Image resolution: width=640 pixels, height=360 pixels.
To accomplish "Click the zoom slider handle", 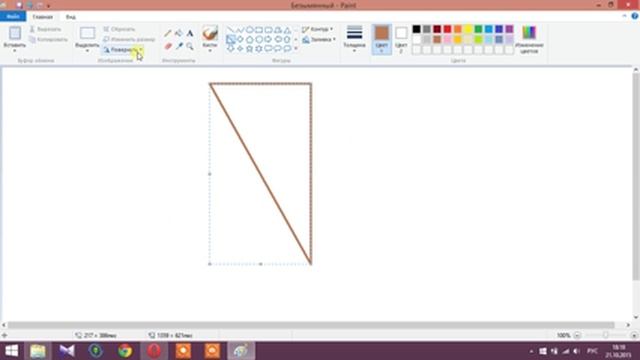I will pos(606,335).
